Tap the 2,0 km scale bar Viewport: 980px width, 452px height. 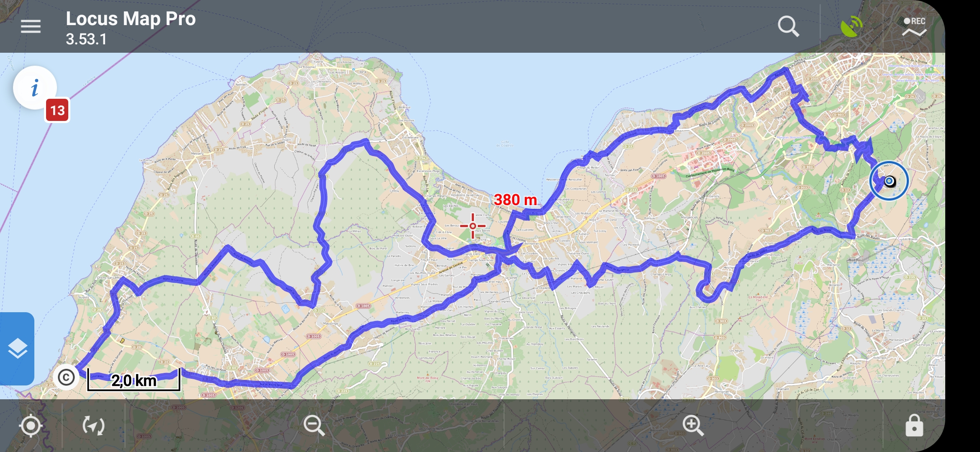point(134,380)
